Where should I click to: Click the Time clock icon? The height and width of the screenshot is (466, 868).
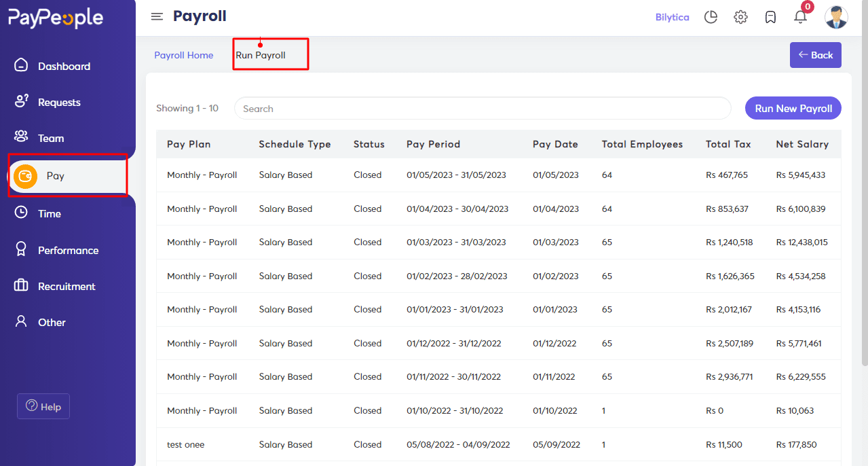[x=21, y=213]
